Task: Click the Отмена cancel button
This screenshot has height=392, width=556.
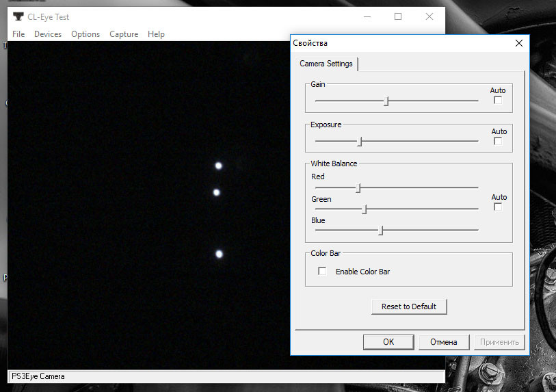Action: (x=443, y=342)
